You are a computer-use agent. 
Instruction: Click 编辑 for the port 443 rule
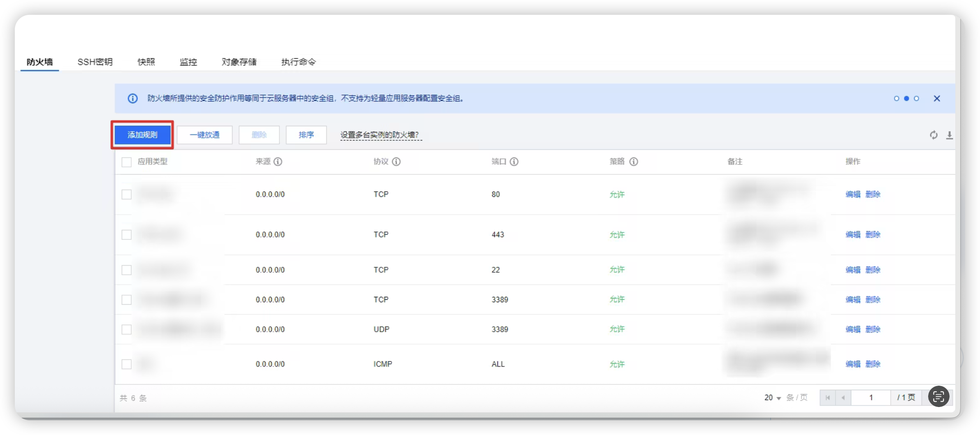[x=853, y=234]
